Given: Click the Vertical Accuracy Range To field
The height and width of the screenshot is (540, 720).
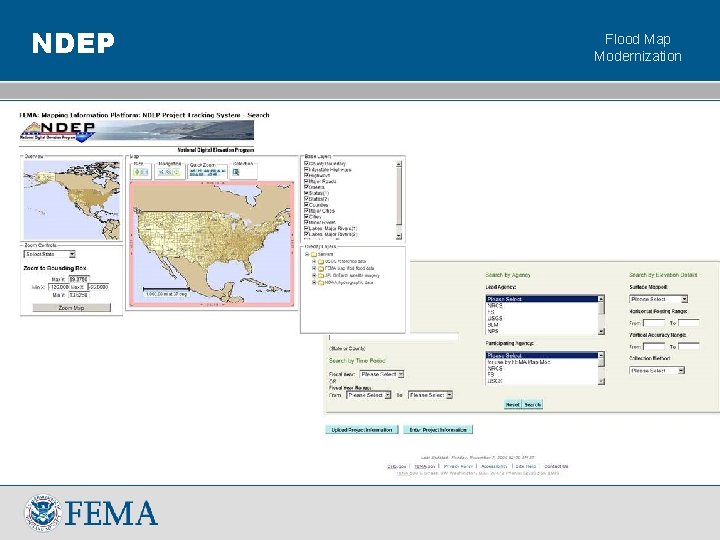Looking at the screenshot, I should (x=689, y=347).
